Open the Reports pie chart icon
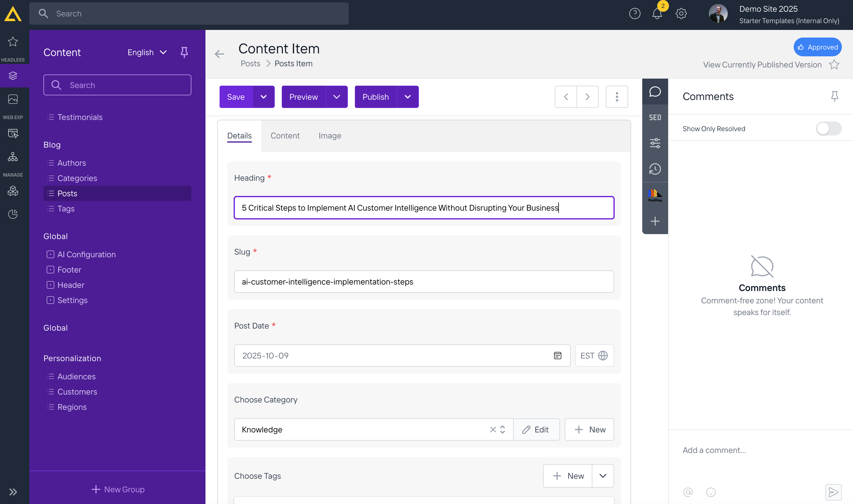Screen dimensions: 853x504 tap(13, 214)
